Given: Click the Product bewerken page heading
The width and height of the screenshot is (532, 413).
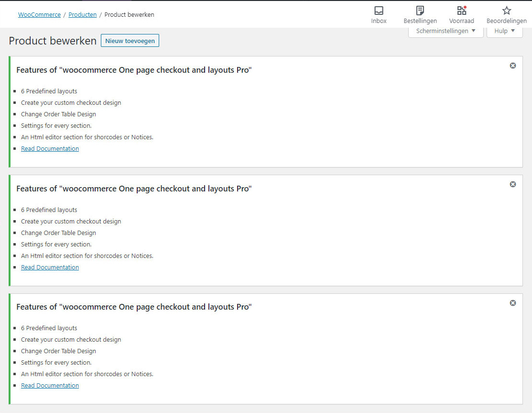Looking at the screenshot, I should (53, 41).
